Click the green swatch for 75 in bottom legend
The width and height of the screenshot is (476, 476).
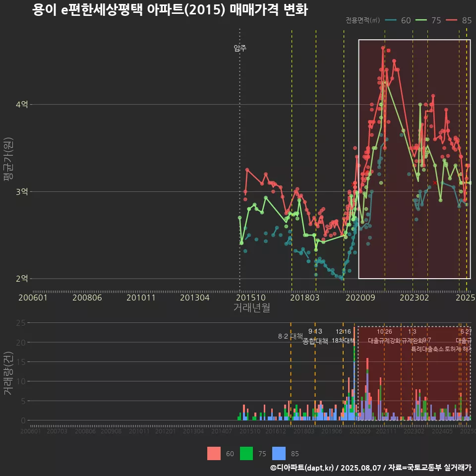(246, 454)
